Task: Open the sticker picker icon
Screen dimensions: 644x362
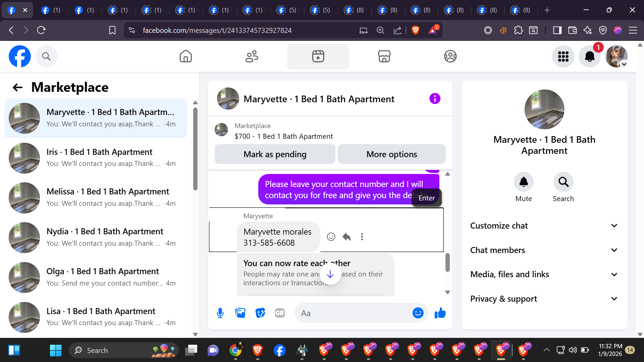Action: coord(260,313)
